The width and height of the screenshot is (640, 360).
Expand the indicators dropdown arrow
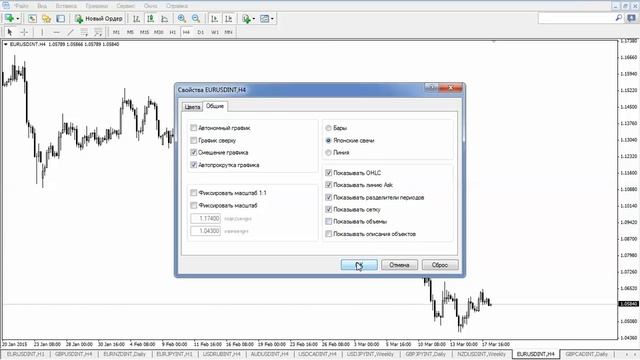(253, 19)
